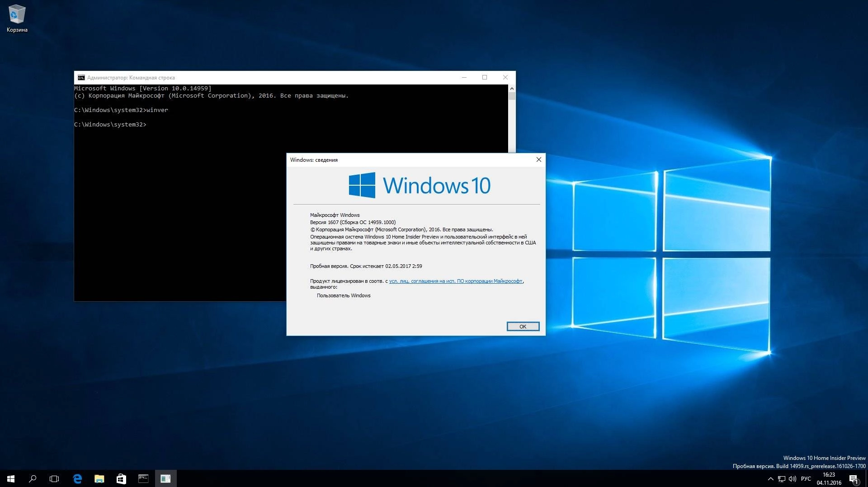Image resolution: width=868 pixels, height=487 pixels.
Task: Click the 'Администратор: Командная строка' title text
Action: 131,78
